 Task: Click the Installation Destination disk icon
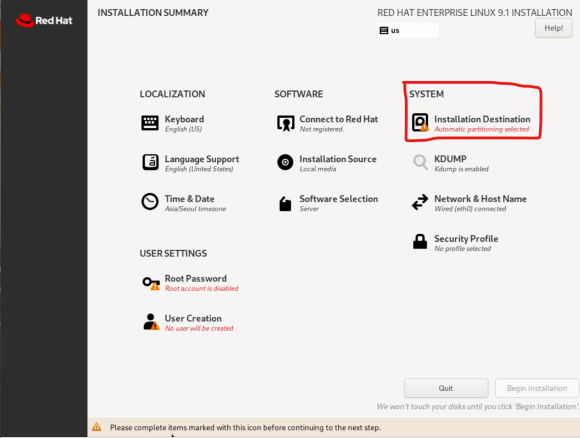[x=420, y=122]
